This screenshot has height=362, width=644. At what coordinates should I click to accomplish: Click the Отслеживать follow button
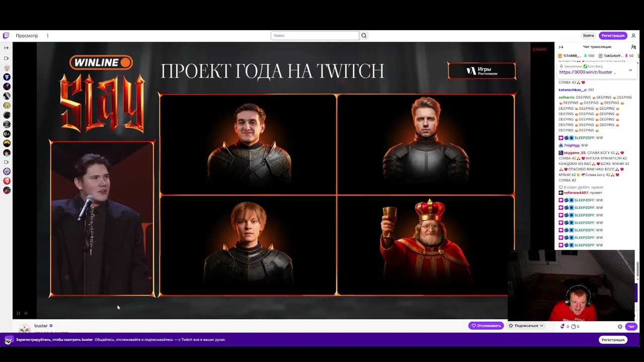coord(486,326)
